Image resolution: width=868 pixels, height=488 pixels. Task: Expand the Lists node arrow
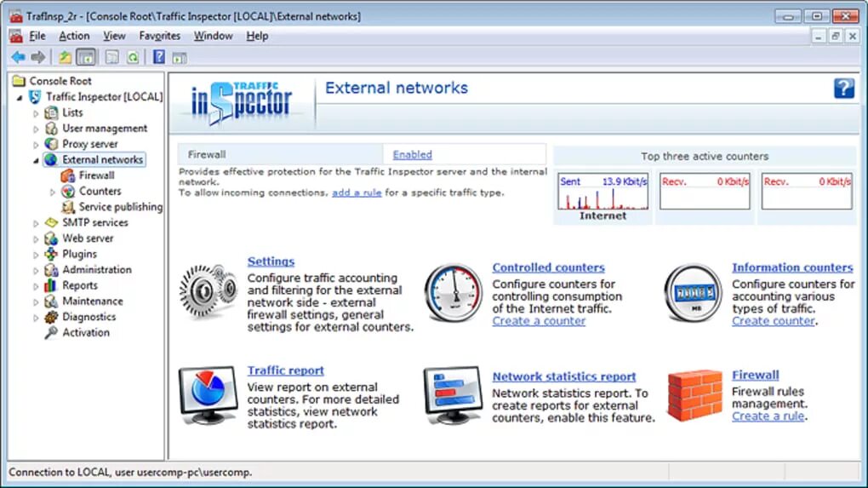[36, 113]
